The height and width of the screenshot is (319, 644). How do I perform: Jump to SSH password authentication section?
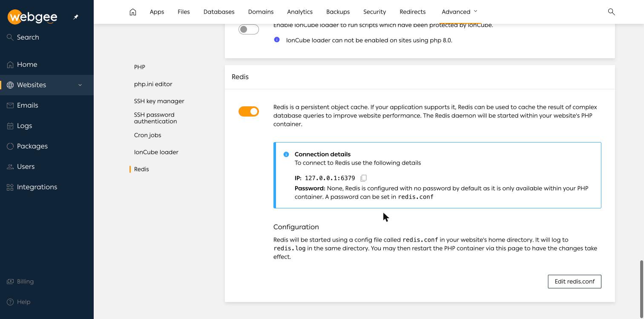155,118
